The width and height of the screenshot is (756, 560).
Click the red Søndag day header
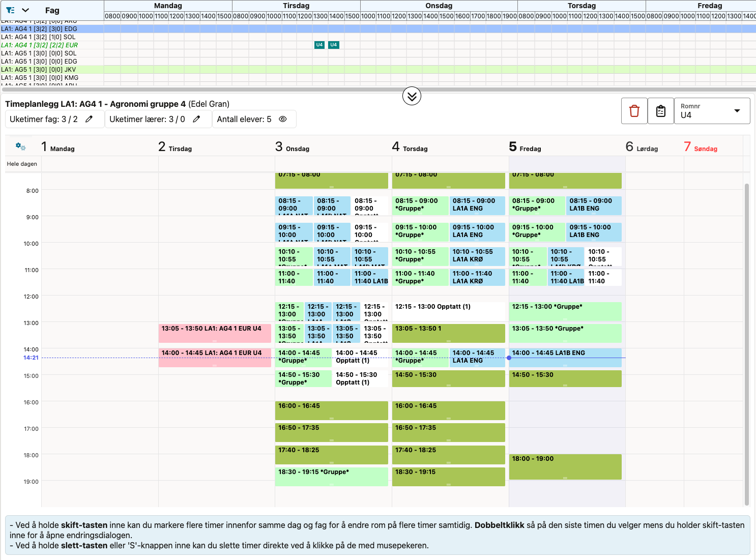tap(713, 147)
